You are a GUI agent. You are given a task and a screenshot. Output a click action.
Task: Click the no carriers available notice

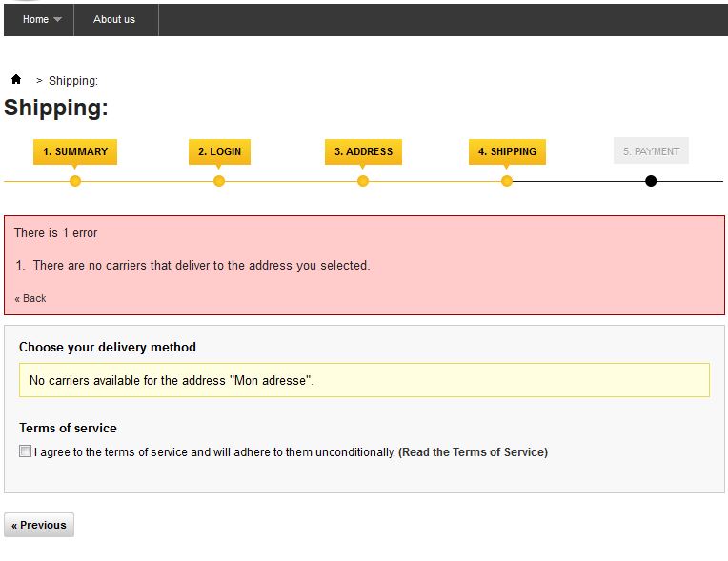pos(364,380)
